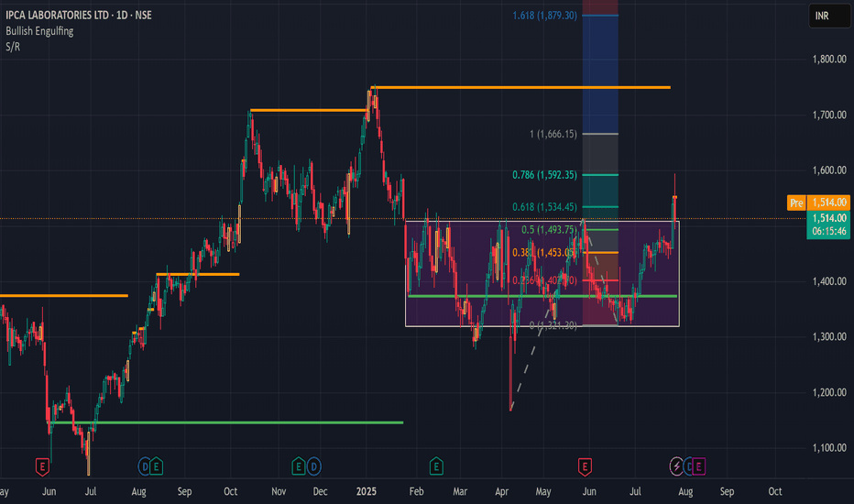Click the Dec label on the time axis
The height and width of the screenshot is (504, 854).
point(321,491)
